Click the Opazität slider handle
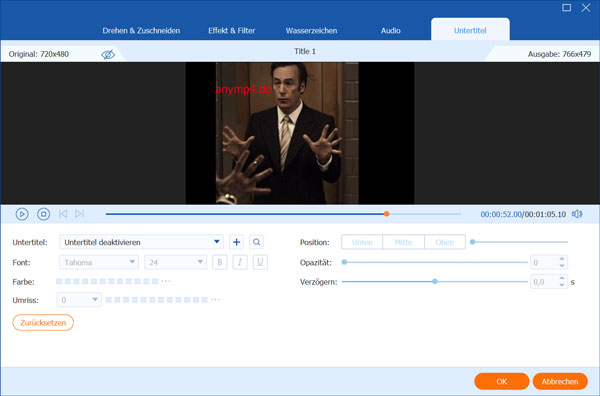 [344, 262]
